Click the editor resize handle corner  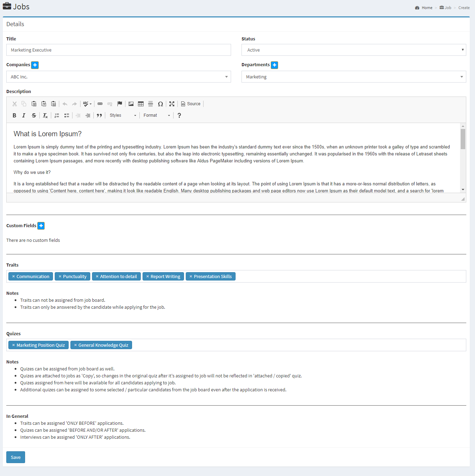(463, 199)
